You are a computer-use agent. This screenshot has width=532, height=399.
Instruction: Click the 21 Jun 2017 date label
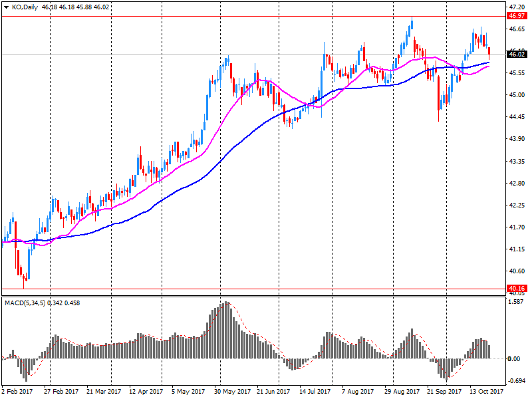273,392
